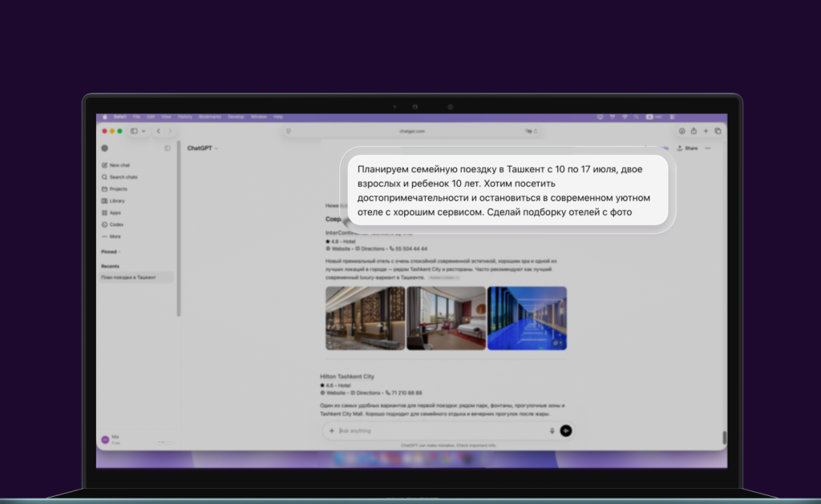The width and height of the screenshot is (821, 504).
Task: Click the Safari address bar chatgpt.com
Action: click(x=412, y=131)
